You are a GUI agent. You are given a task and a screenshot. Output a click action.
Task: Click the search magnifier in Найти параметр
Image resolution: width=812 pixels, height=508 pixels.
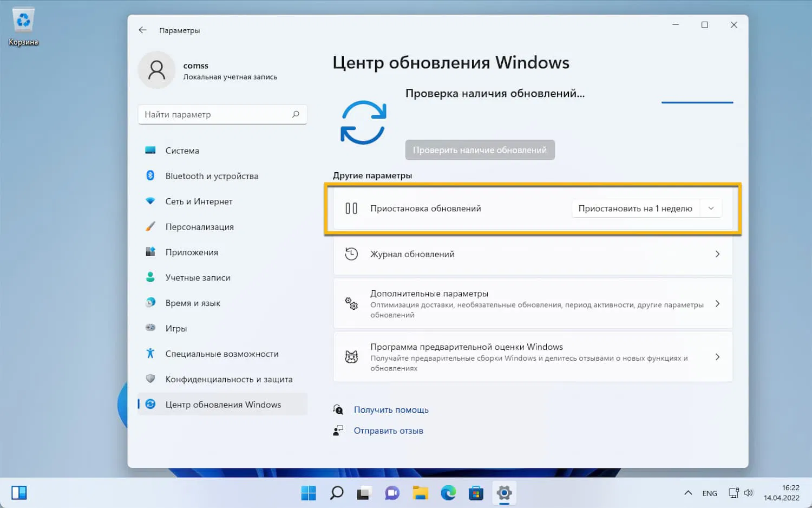(296, 114)
